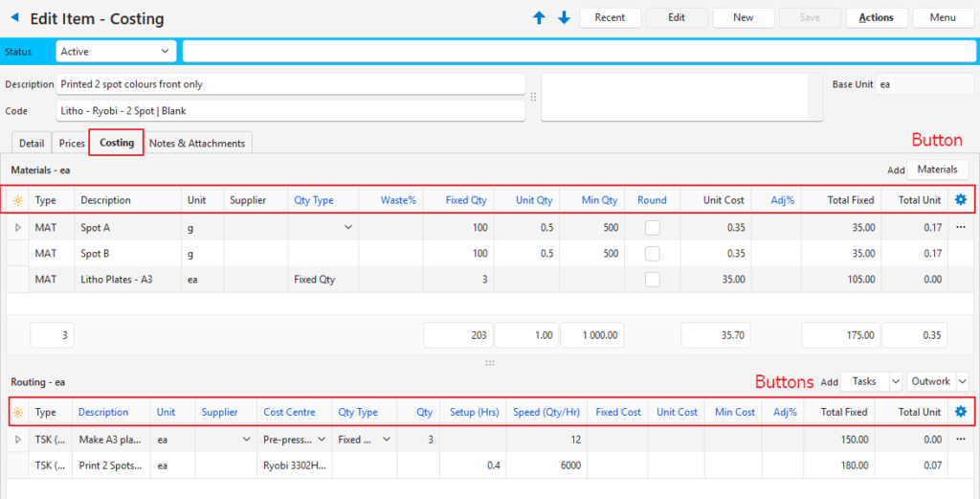
Task: Click the splitter handle between Materials and Routing
Action: [490, 363]
